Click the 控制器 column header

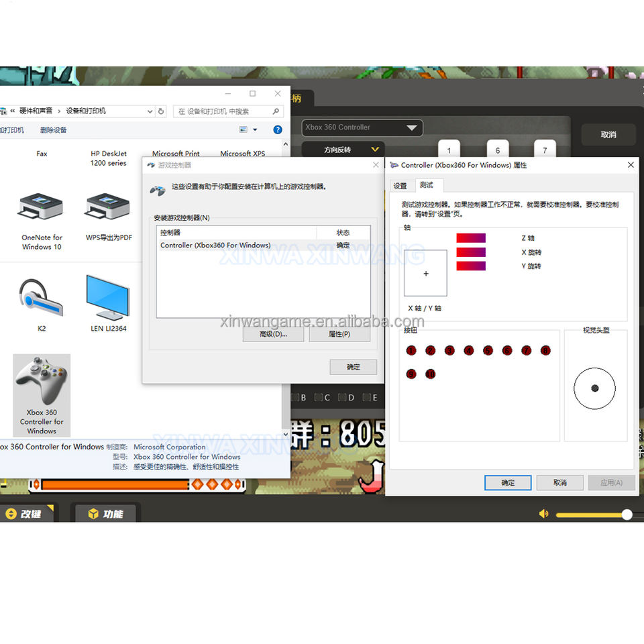tap(236, 233)
